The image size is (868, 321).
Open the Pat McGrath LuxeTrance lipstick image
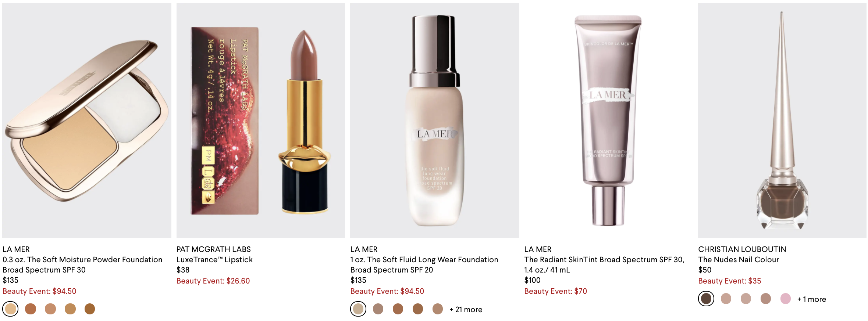tap(261, 120)
